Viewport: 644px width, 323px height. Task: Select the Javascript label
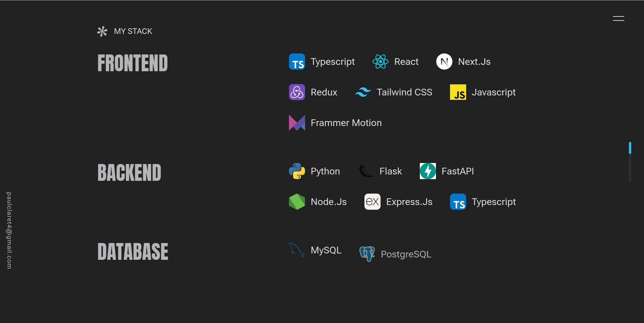click(x=494, y=92)
